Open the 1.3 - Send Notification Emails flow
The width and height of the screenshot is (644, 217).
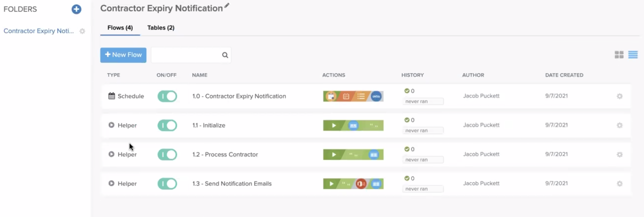pos(232,184)
